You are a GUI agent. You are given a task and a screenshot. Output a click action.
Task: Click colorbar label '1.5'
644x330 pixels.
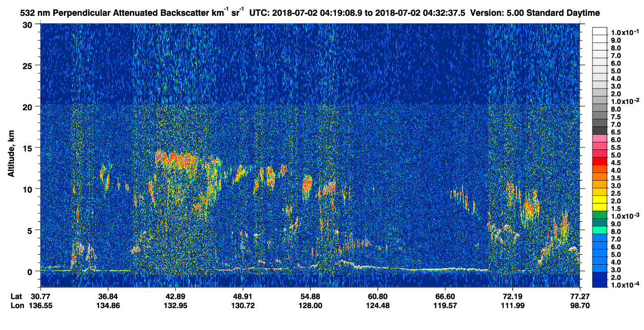tap(616, 209)
